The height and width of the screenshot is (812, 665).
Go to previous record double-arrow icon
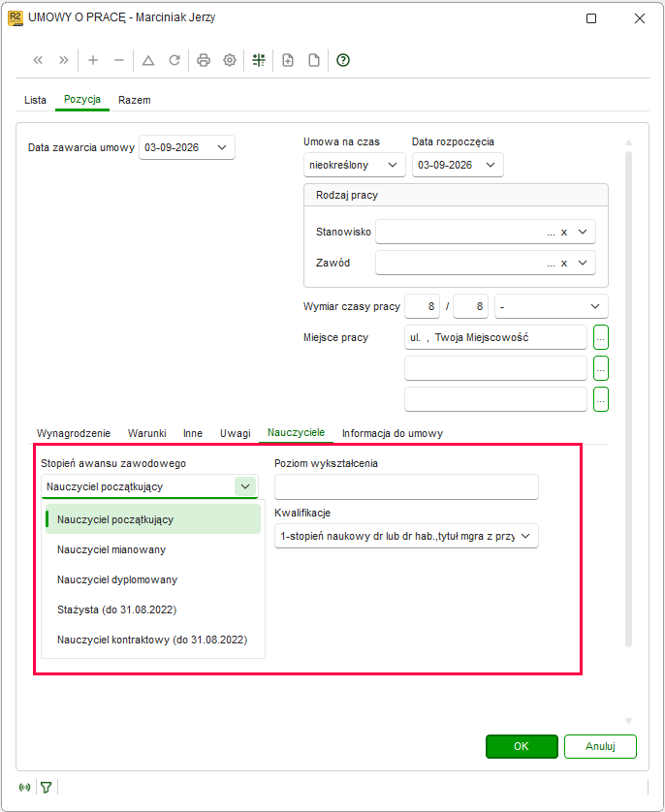(x=38, y=60)
